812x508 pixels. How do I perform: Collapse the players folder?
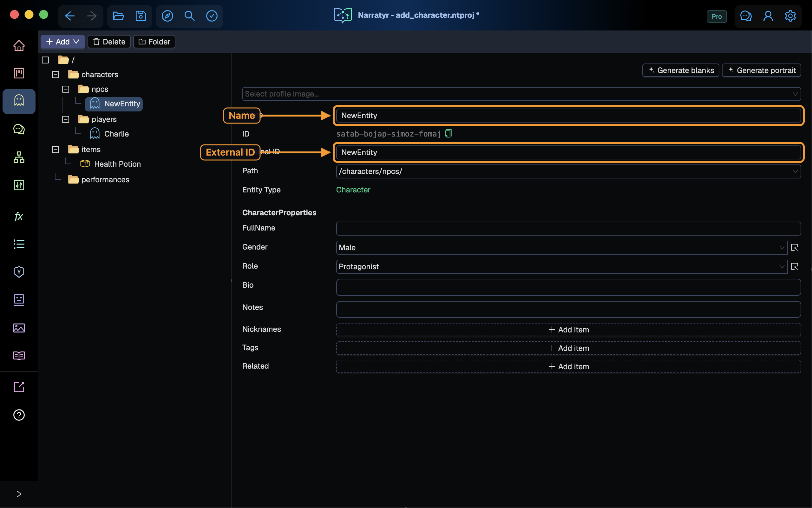pos(65,119)
